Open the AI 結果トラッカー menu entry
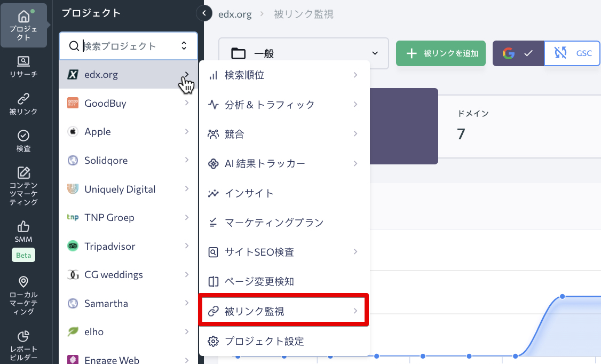Screen dimensions: 601x364 coord(283,164)
